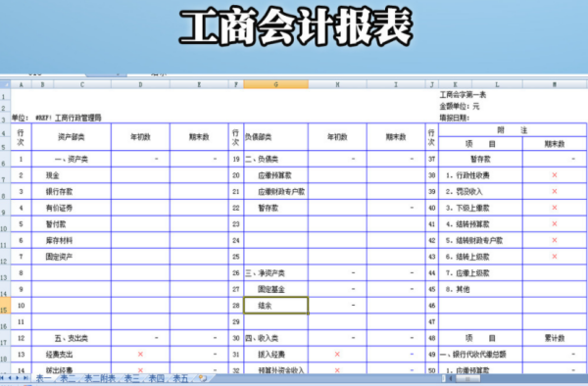Screen dimensions: 588x386
Task: Switch to the 表二附表 sheet tab
Action: (x=100, y=378)
